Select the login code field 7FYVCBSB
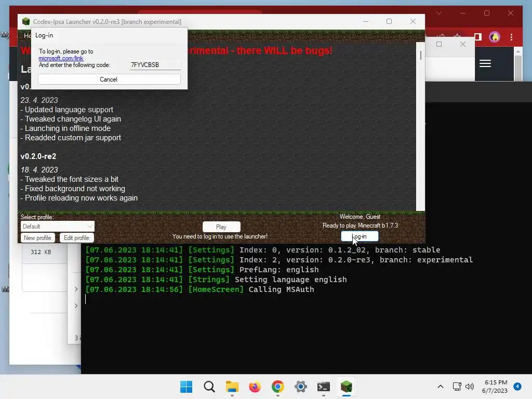Screen dimensions: 532x399 click(x=155, y=65)
